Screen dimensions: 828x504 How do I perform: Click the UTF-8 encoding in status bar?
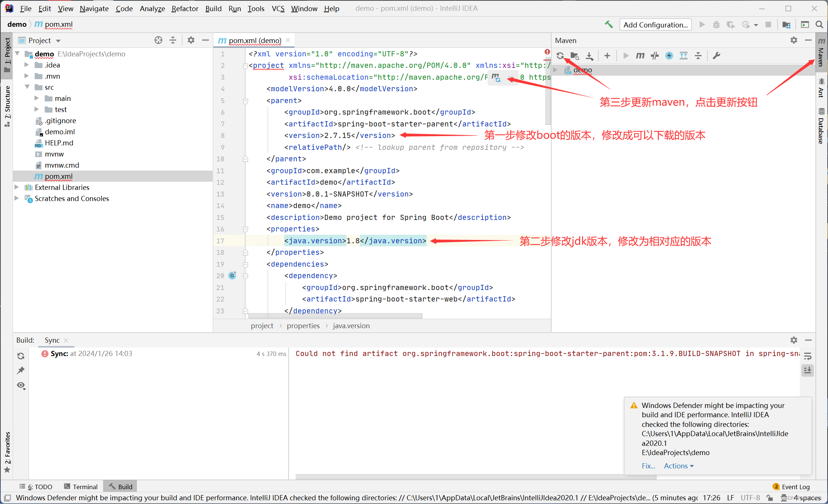pos(750,498)
